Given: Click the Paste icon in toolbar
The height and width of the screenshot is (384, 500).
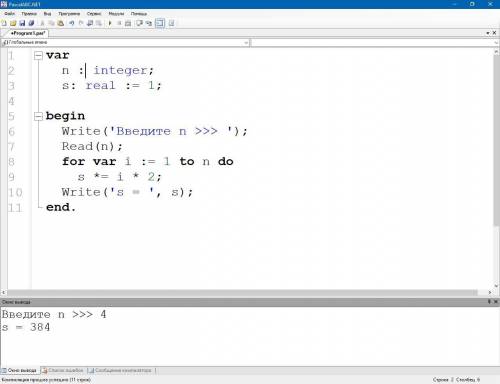Looking at the screenshot, I should (61, 23).
